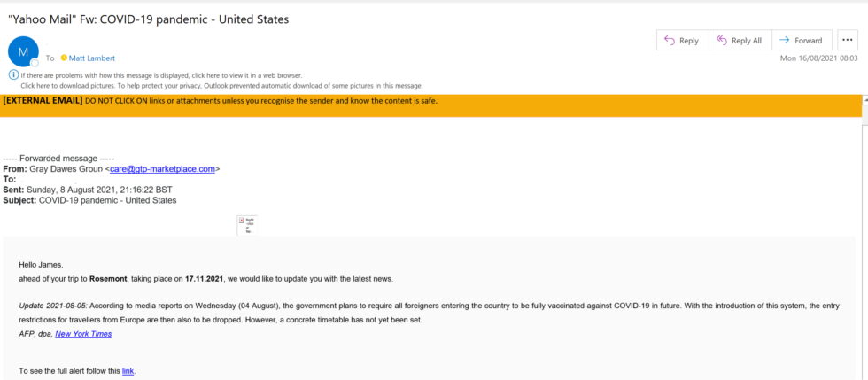Viewport: 868px width, 380px height.
Task: Click the double-arrow Reply All icon
Action: [x=721, y=41]
